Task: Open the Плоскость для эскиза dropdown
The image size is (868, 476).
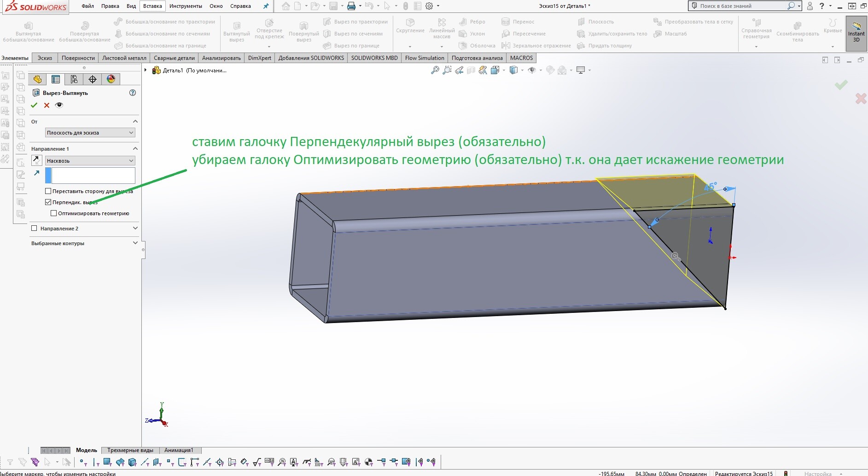Action: (90, 133)
